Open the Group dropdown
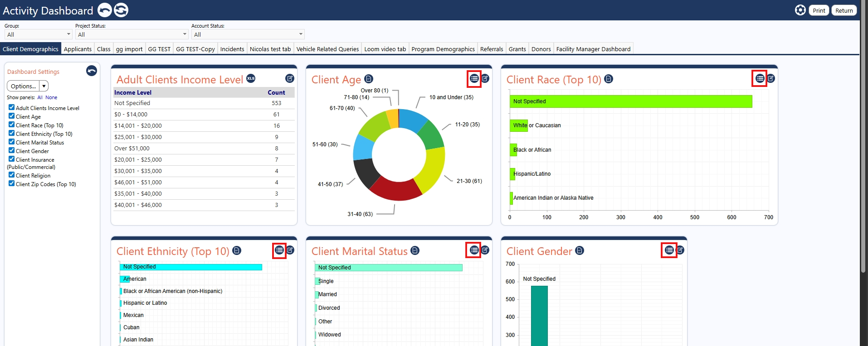This screenshot has height=346, width=868. point(39,34)
